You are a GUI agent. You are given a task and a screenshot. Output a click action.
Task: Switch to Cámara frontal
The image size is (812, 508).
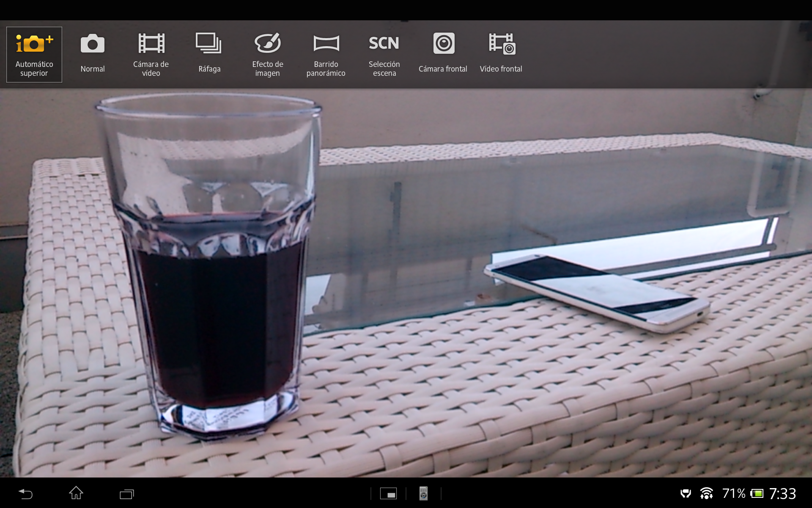443,54
